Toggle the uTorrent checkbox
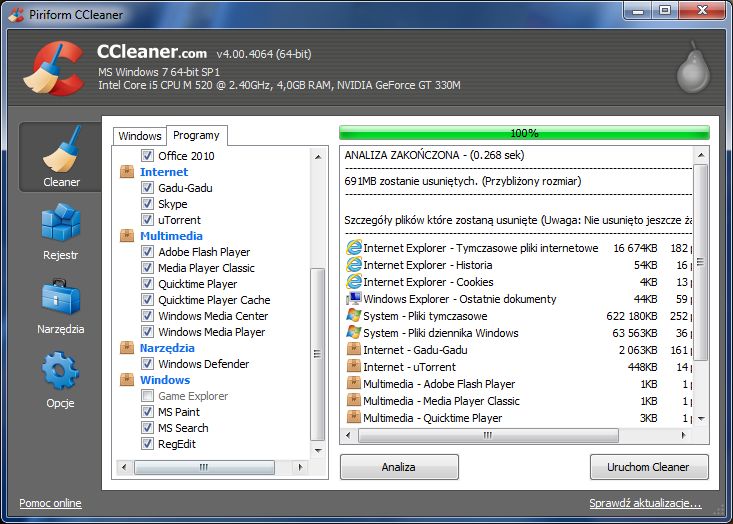The width and height of the screenshot is (733, 524). 147,219
